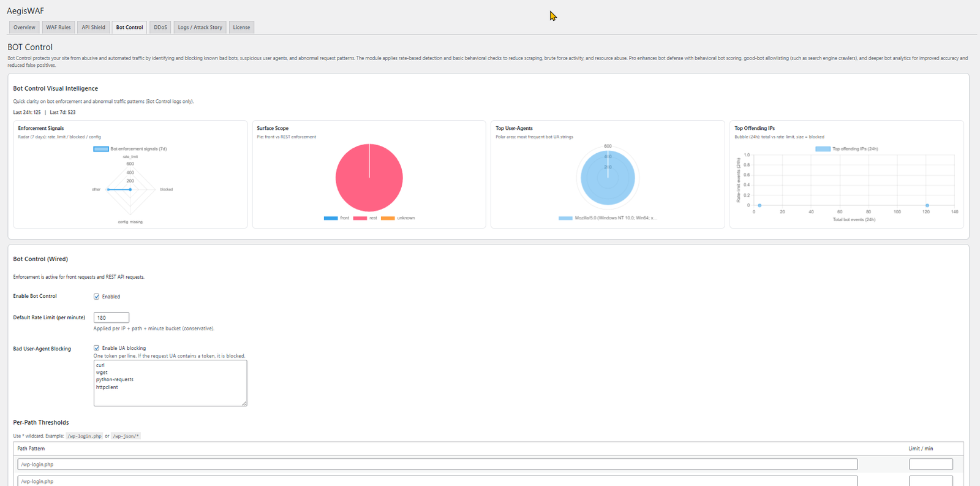Click the Top offending IPs legend swatch
980x486 pixels.
[823, 149]
